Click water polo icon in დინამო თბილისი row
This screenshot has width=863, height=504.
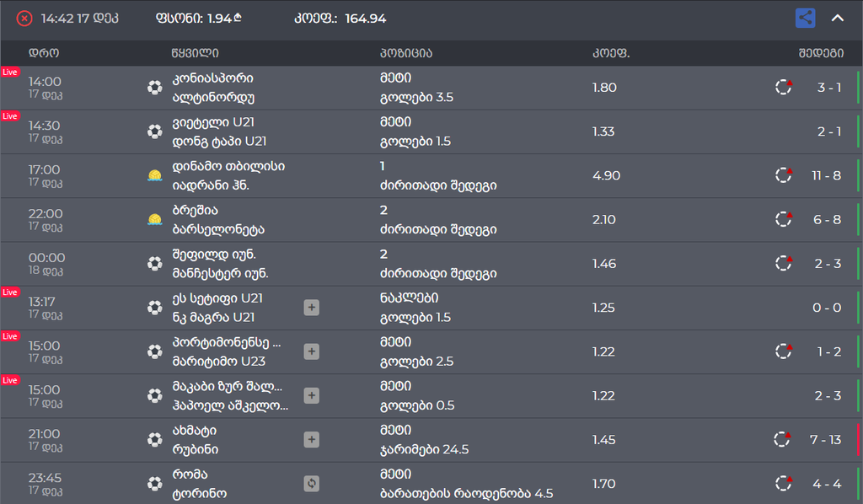[155, 175]
